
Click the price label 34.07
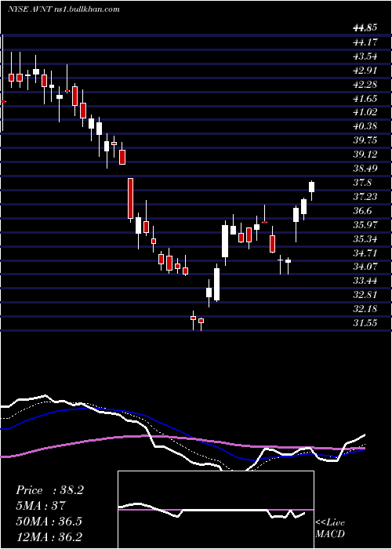point(365,267)
